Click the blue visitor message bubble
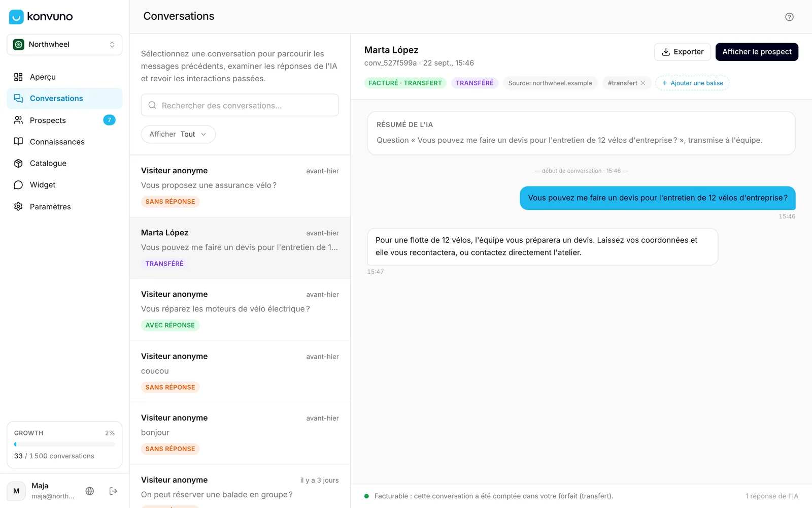This screenshot has width=812, height=508. (x=658, y=198)
